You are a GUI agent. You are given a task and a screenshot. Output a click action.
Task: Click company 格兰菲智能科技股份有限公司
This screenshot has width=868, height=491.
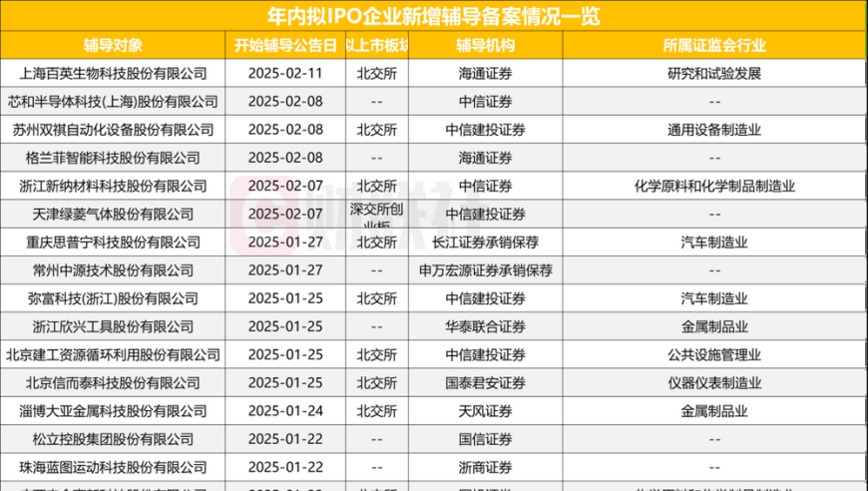(113, 158)
